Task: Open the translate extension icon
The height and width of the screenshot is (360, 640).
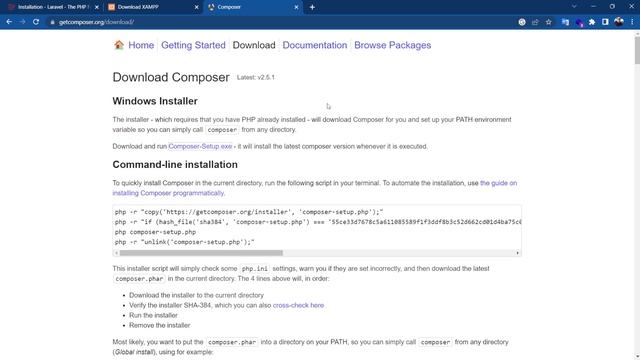Action: point(565,22)
